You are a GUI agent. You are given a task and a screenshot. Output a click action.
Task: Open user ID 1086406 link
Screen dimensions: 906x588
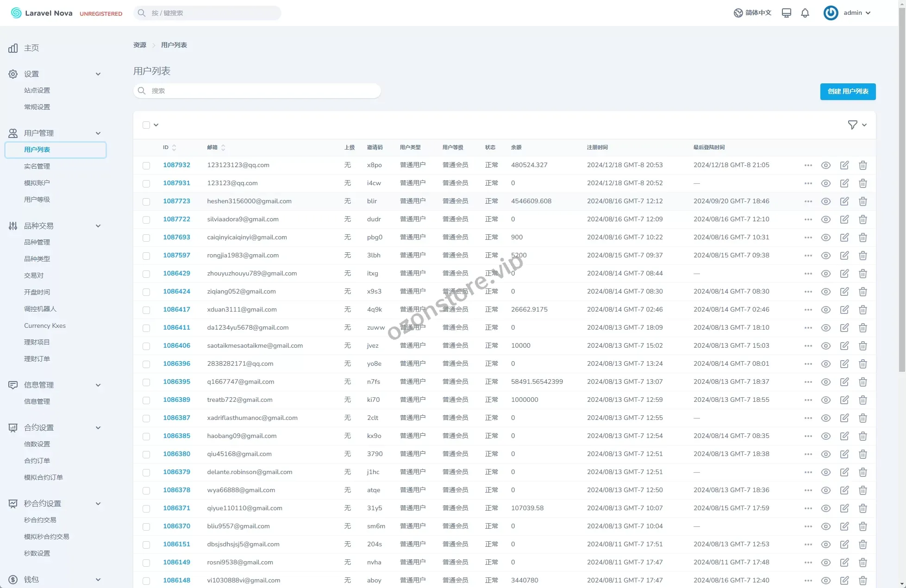tap(176, 345)
